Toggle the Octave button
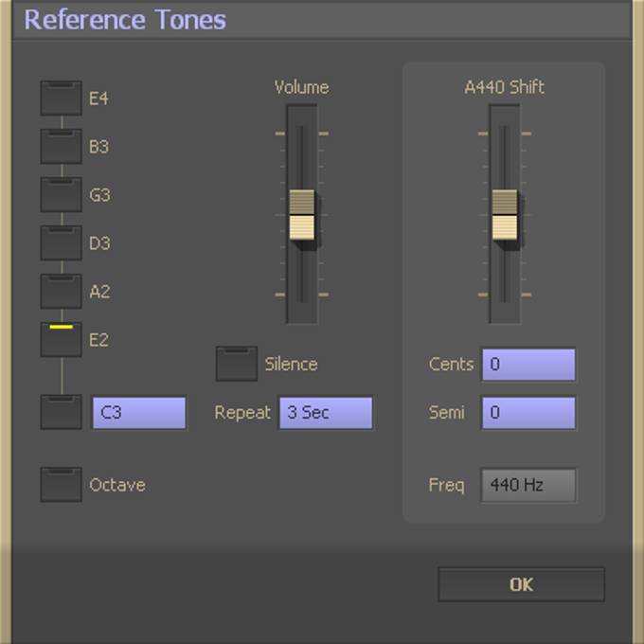The image size is (644, 644). (61, 485)
